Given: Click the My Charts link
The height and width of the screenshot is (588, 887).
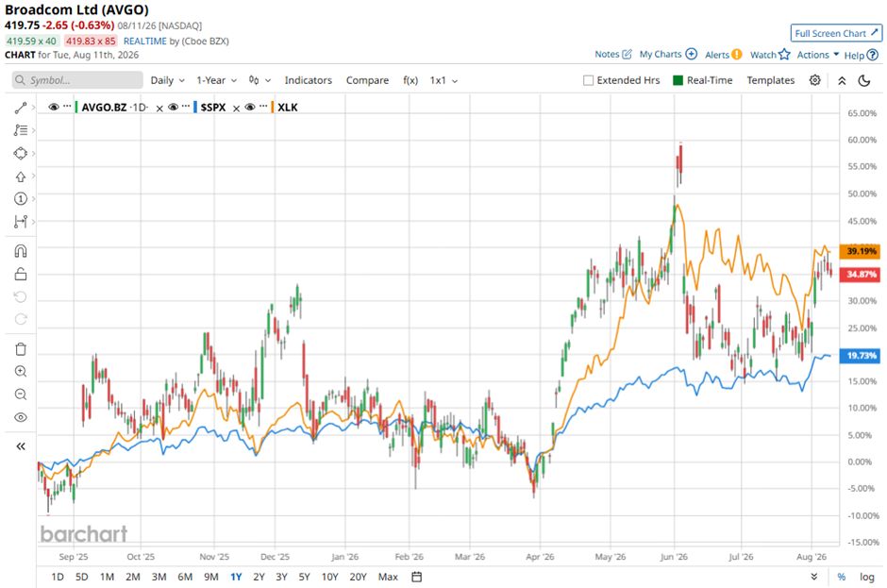Looking at the screenshot, I should click(x=661, y=55).
